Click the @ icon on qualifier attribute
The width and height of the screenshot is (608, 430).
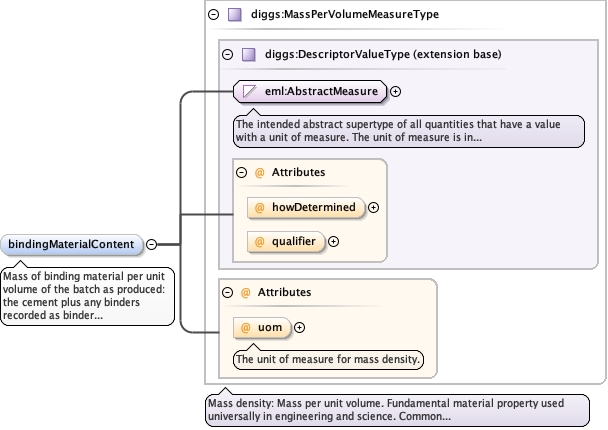(x=259, y=242)
